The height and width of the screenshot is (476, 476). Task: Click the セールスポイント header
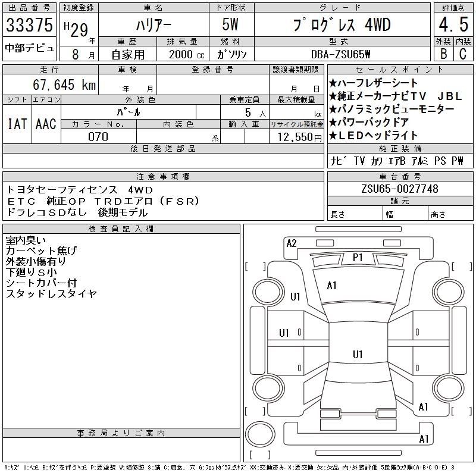pyautogui.click(x=400, y=69)
